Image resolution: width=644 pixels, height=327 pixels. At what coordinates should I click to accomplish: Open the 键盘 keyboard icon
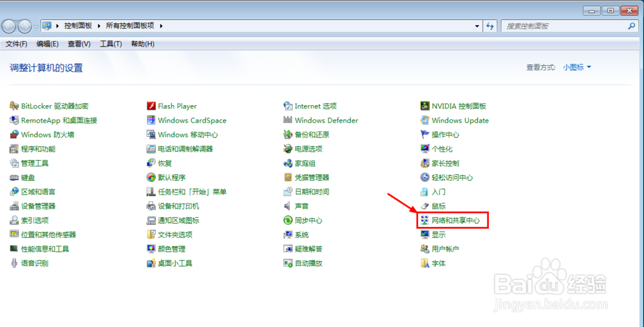pos(14,178)
